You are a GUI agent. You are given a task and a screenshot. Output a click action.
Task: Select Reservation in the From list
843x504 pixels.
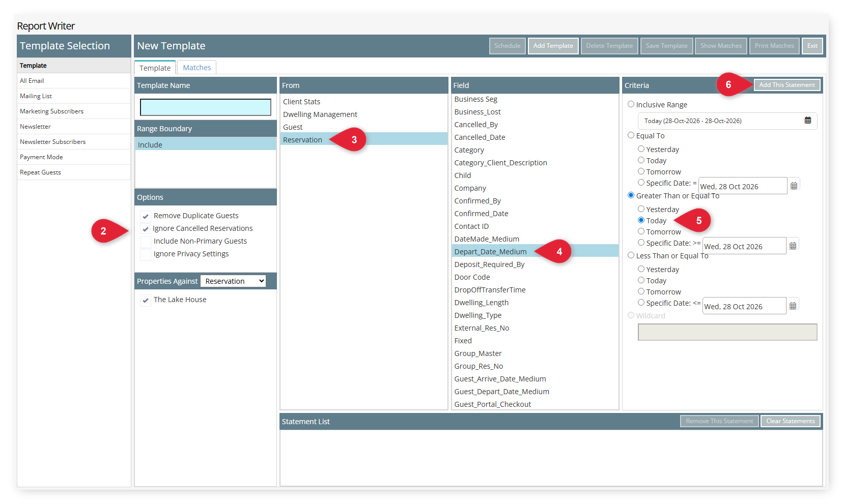tap(363, 140)
